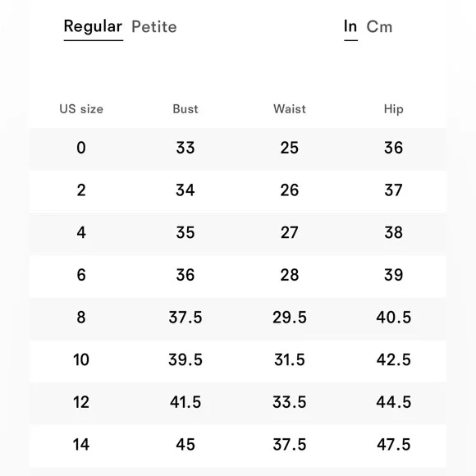
Task: Click the Hip column header
Action: point(393,109)
